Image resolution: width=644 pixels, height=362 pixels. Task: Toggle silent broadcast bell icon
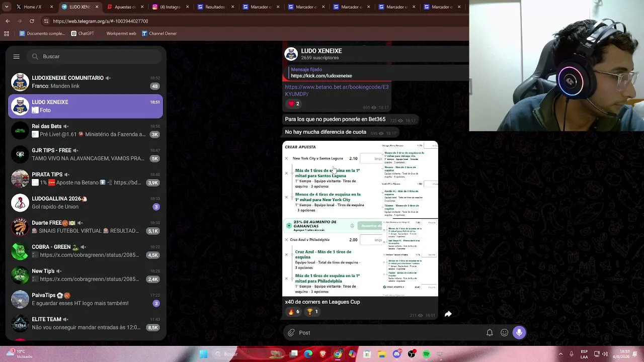[490, 333]
